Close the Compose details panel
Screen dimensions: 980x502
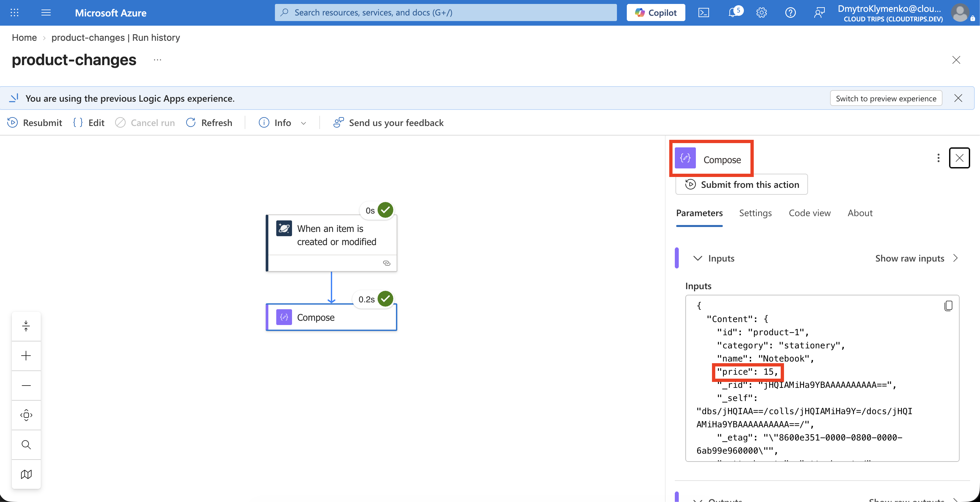click(959, 158)
